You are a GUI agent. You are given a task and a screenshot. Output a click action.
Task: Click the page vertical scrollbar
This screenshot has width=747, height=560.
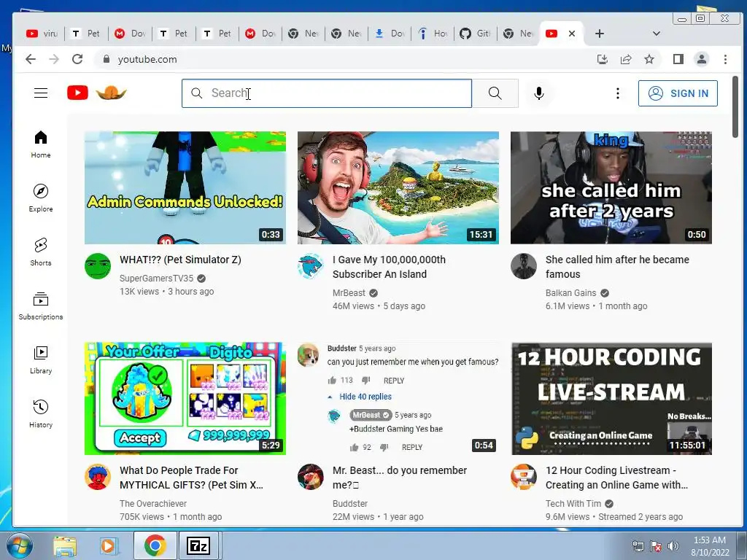click(x=735, y=106)
